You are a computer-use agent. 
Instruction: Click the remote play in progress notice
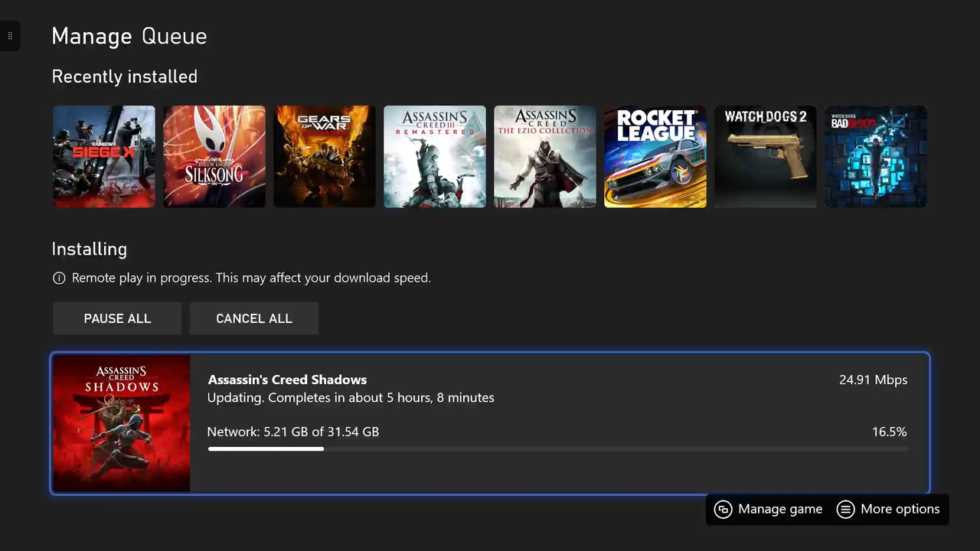click(x=251, y=278)
